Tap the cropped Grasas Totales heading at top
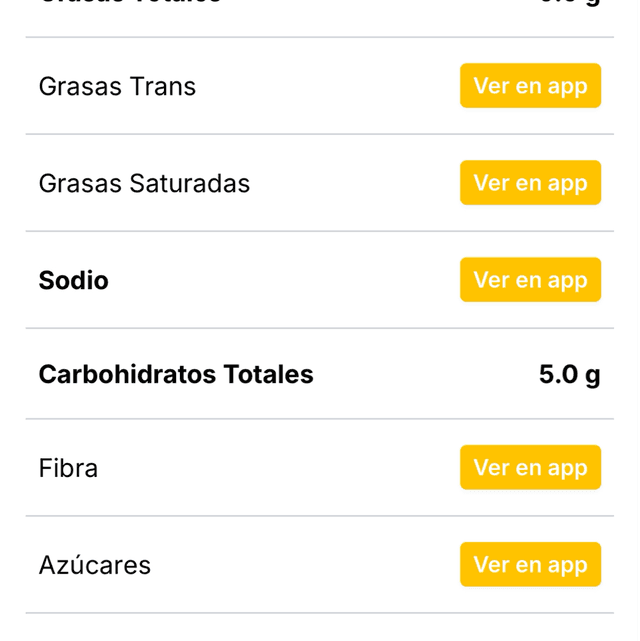640x641 pixels. coord(130,3)
